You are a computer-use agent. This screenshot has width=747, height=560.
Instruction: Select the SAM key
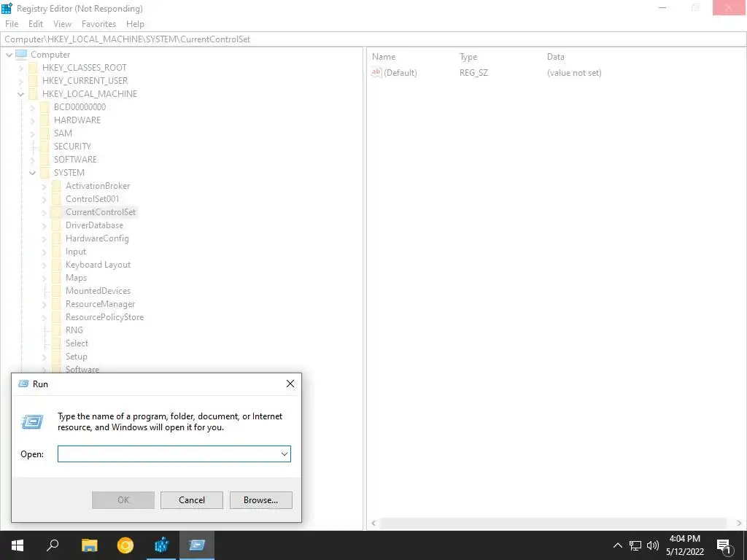coord(63,133)
